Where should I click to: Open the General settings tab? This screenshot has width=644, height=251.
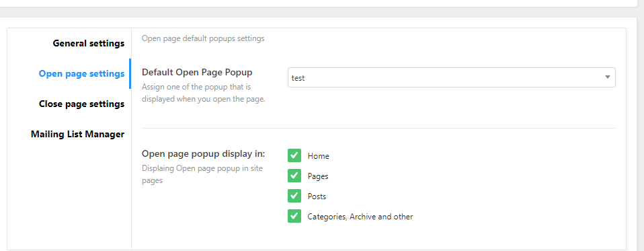click(88, 43)
